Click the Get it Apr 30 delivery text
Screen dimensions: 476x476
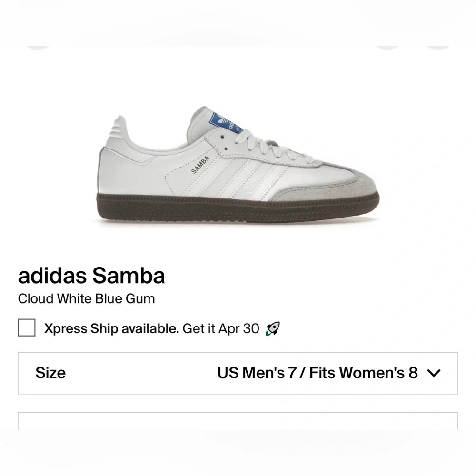(220, 328)
